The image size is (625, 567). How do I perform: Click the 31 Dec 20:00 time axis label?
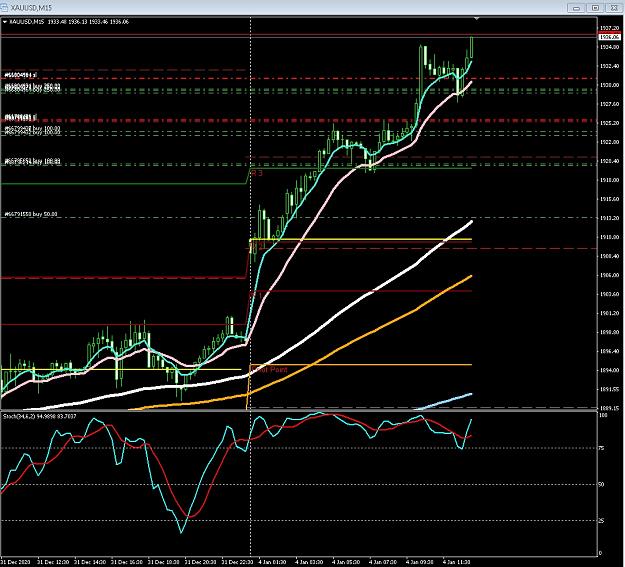(x=200, y=562)
